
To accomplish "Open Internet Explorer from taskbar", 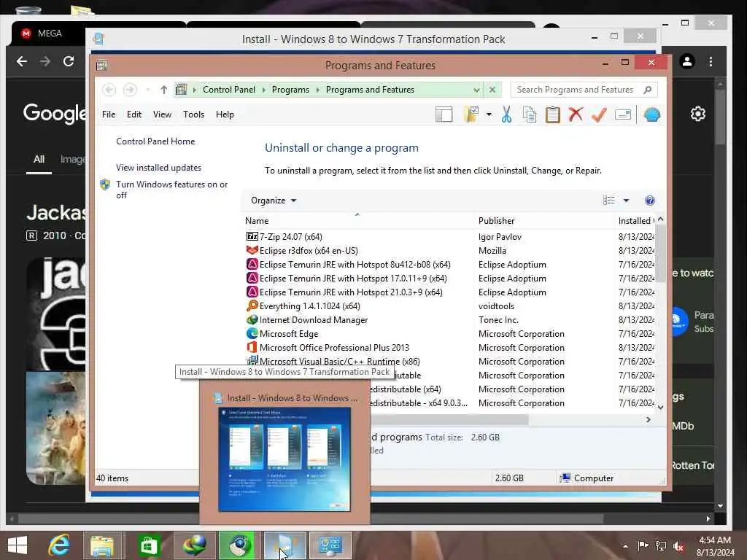I will coord(59,545).
